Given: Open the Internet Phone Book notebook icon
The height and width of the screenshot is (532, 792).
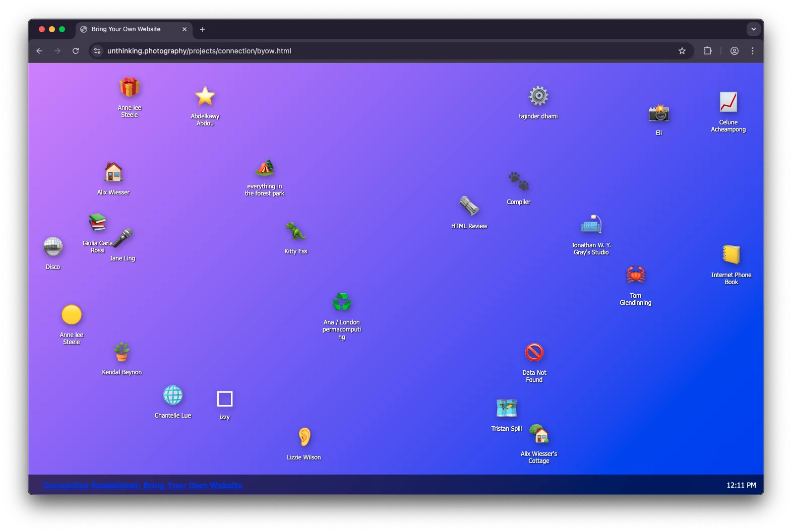Looking at the screenshot, I should coord(732,254).
